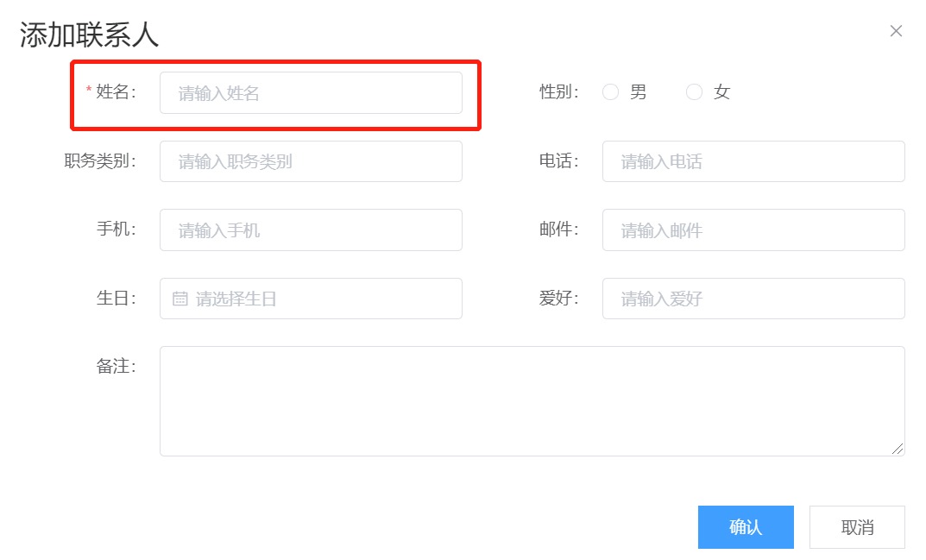Close the 添加联系人 dialog with the X
This screenshot has height=560, width=926.
pos(896,31)
